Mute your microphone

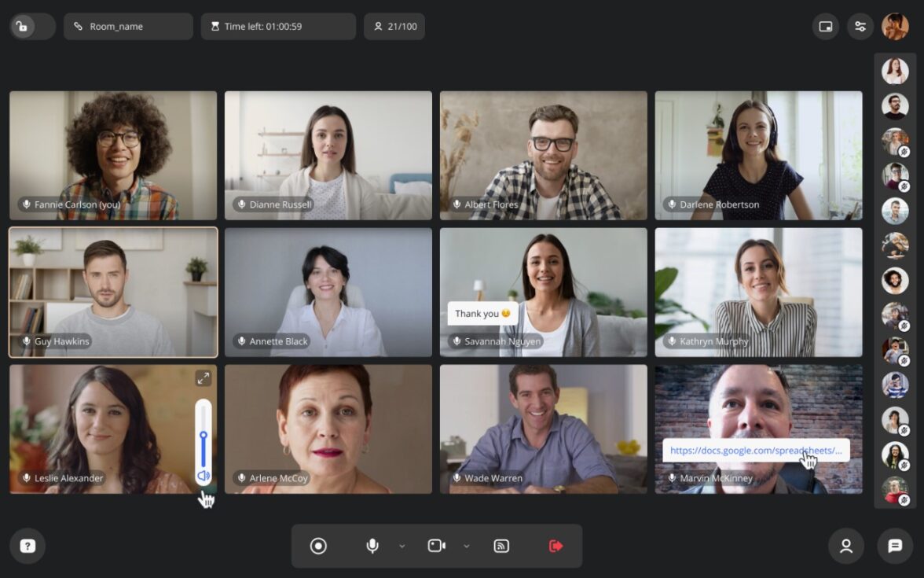(372, 545)
